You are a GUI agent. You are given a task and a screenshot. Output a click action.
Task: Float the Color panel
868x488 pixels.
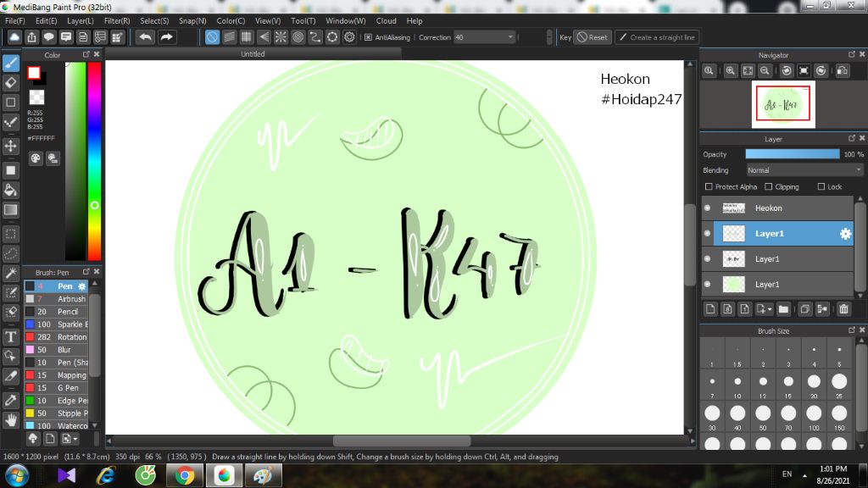[86, 54]
